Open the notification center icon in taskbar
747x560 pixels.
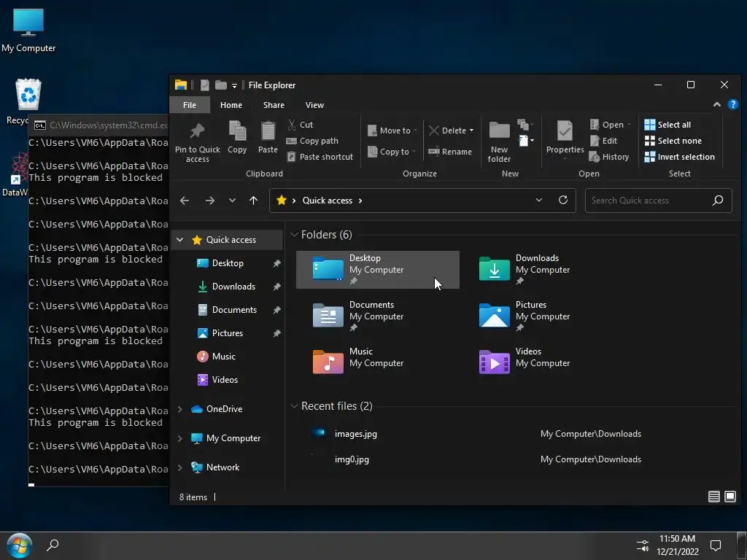click(x=716, y=545)
